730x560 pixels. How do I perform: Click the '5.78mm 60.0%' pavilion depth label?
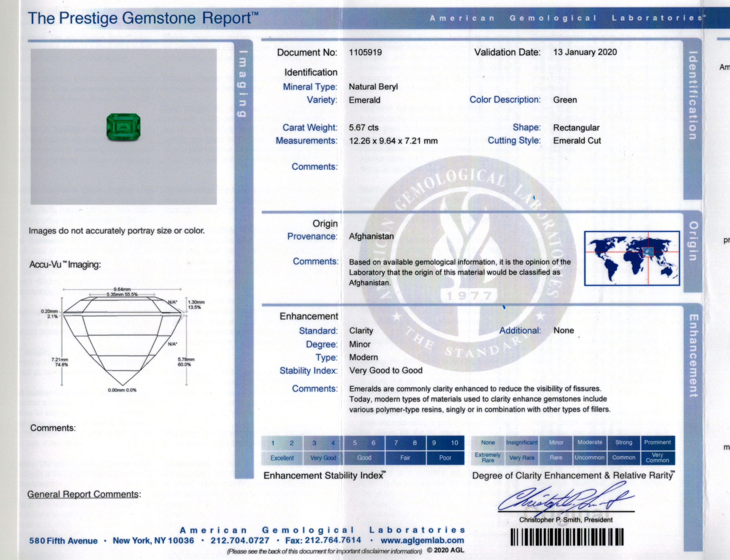tap(186, 362)
